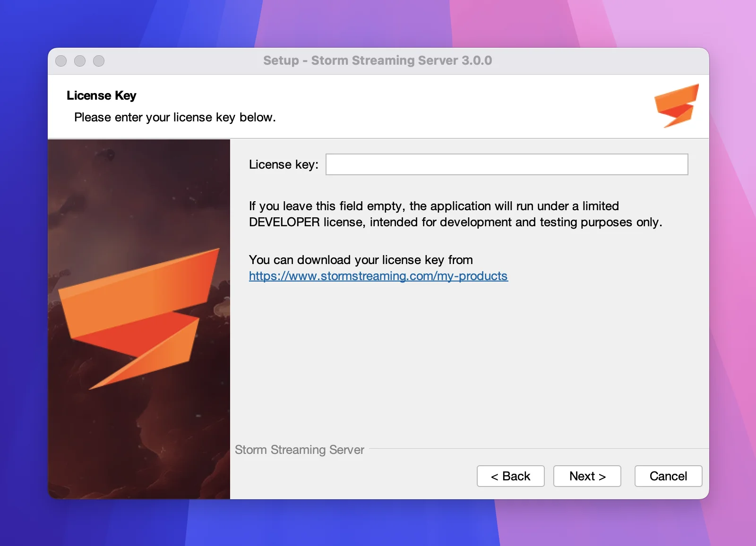Click 'You can download your license key from' text
This screenshot has height=546, width=756.
[x=361, y=260]
